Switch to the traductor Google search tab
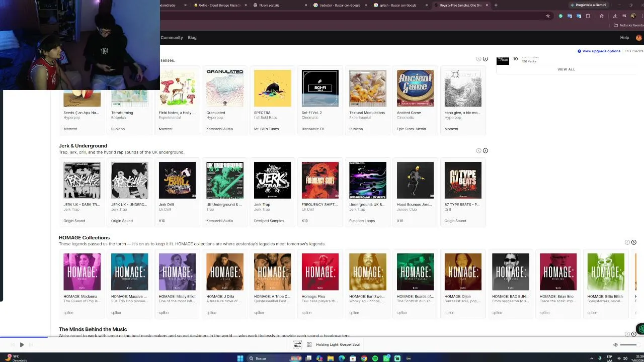Screen dimensions: 644x362 tap(340, 5)
